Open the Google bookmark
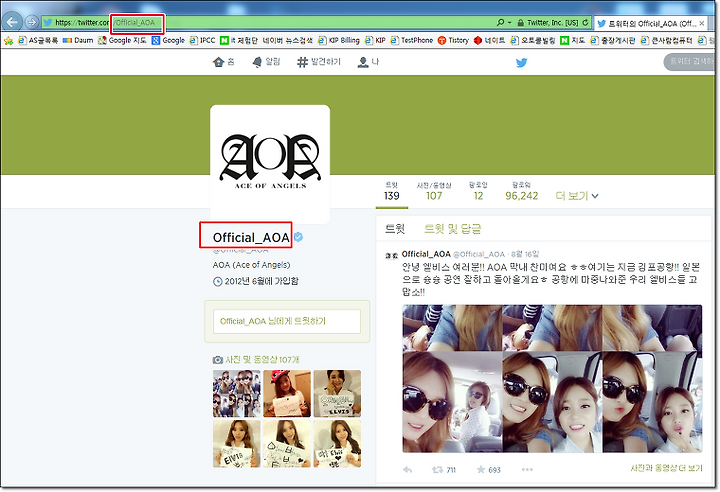This screenshot has height=492, width=720. [x=168, y=40]
